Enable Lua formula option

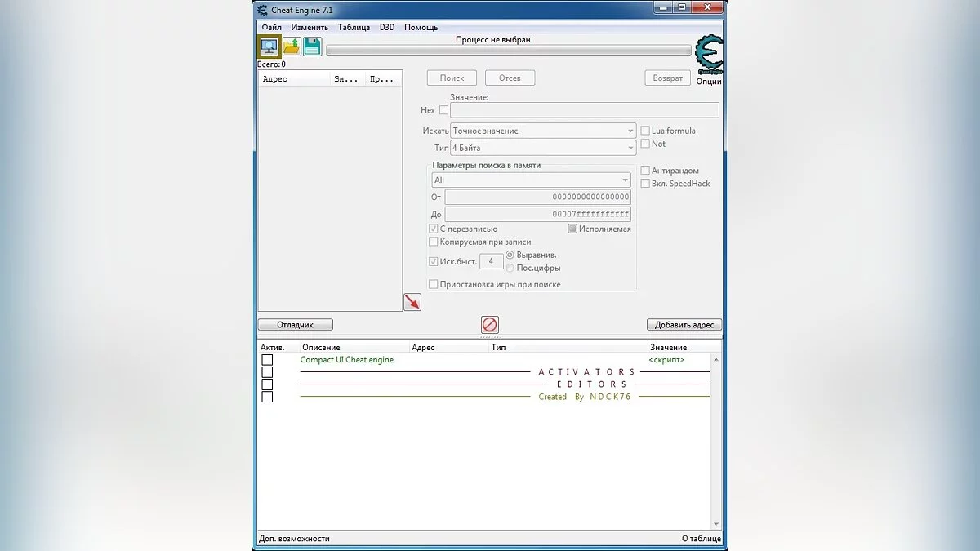click(644, 130)
